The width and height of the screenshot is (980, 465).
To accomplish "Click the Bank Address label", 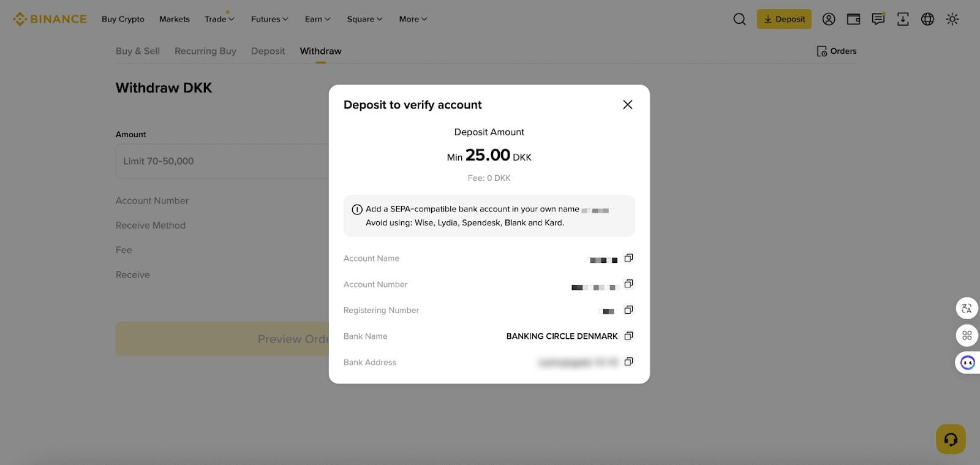I will [x=370, y=362].
